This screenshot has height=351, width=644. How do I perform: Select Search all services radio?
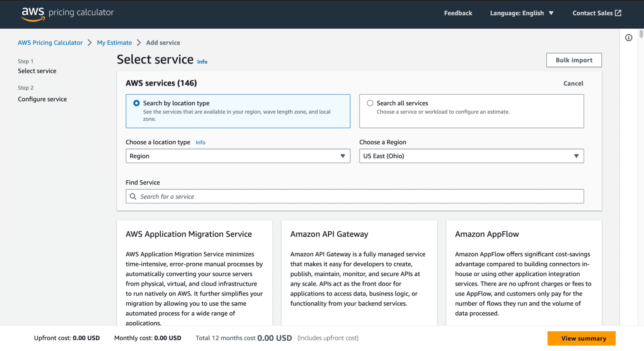point(370,103)
